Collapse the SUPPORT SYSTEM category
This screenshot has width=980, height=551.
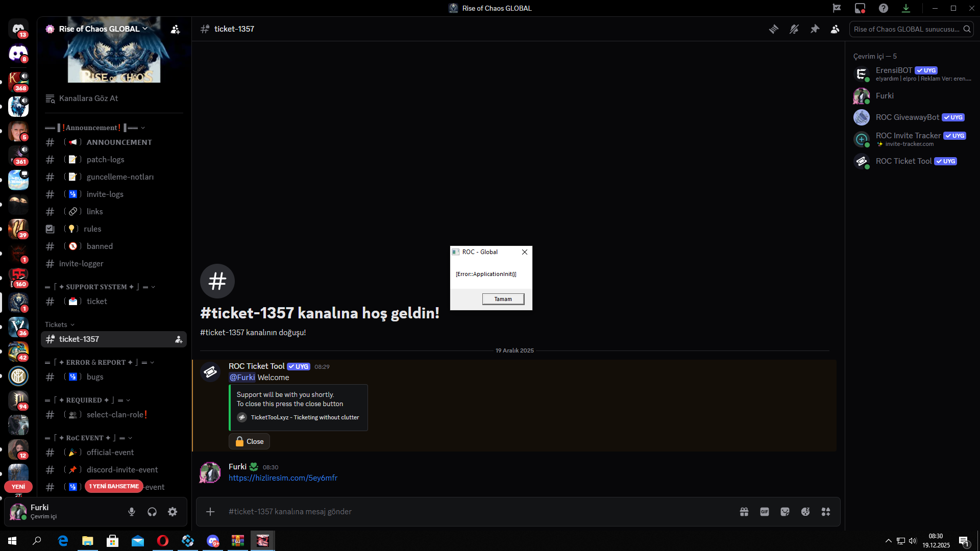tap(100, 287)
